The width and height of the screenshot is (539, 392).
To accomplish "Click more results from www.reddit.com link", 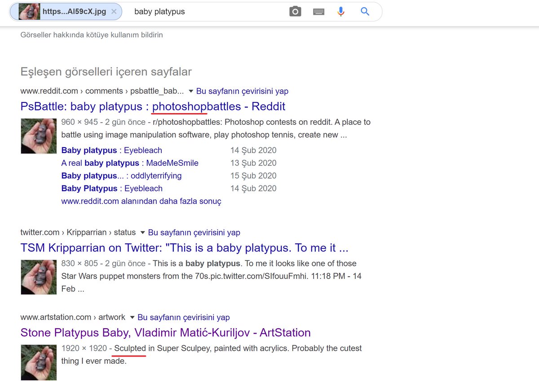I will (x=141, y=201).
